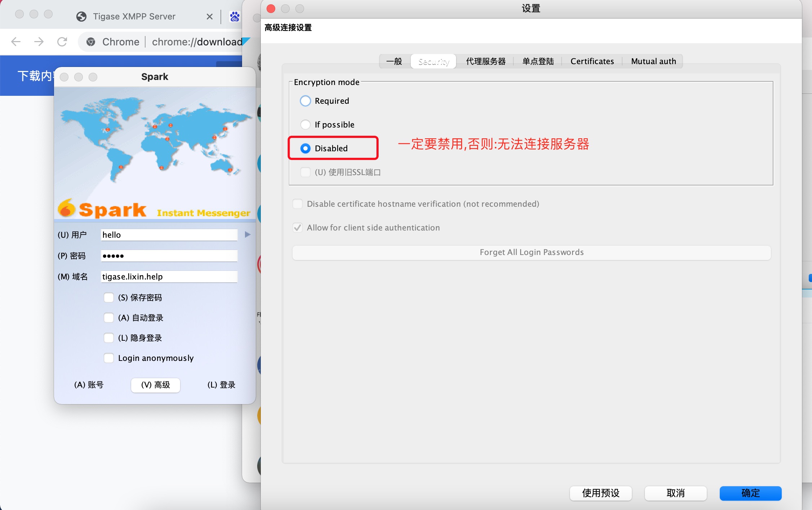Click the globe icon on Tigase tab

click(x=82, y=17)
